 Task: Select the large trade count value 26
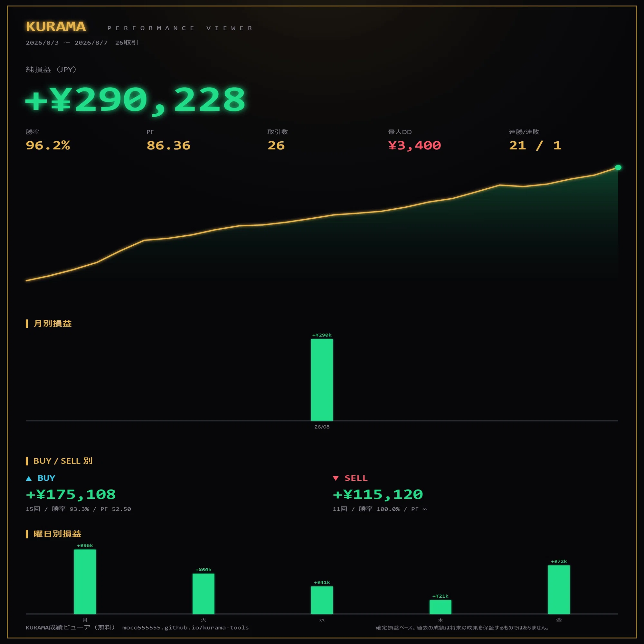276,145
